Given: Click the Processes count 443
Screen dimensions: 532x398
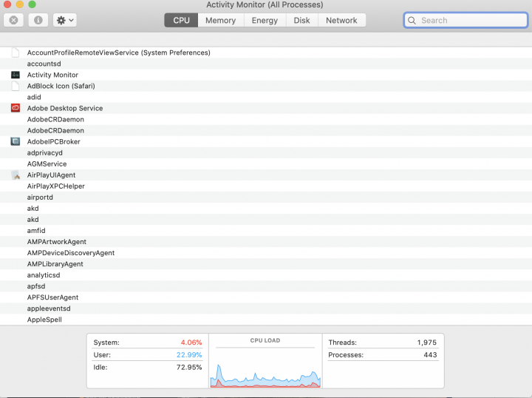Looking at the screenshot, I should (430, 355).
